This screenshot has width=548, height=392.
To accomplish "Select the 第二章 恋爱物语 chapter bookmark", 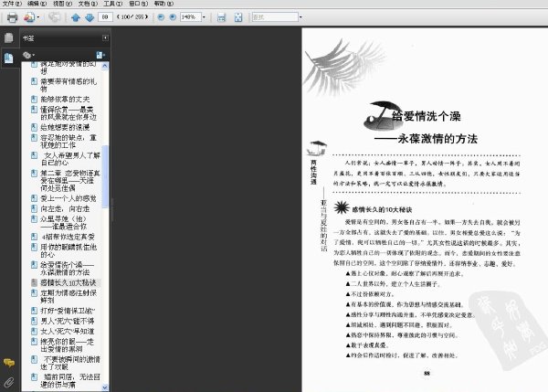I will (70, 180).
